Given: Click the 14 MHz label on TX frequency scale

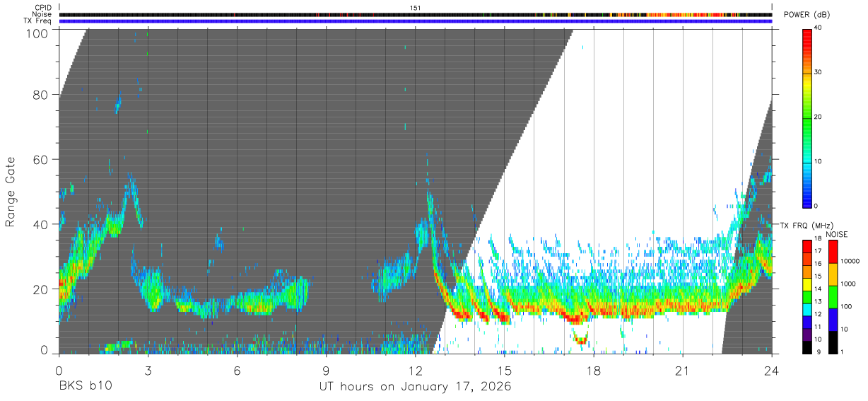Looking at the screenshot, I should point(818,289).
